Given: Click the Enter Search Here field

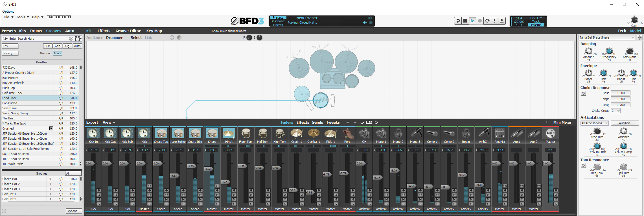Looking at the screenshot, I should 39,39.
